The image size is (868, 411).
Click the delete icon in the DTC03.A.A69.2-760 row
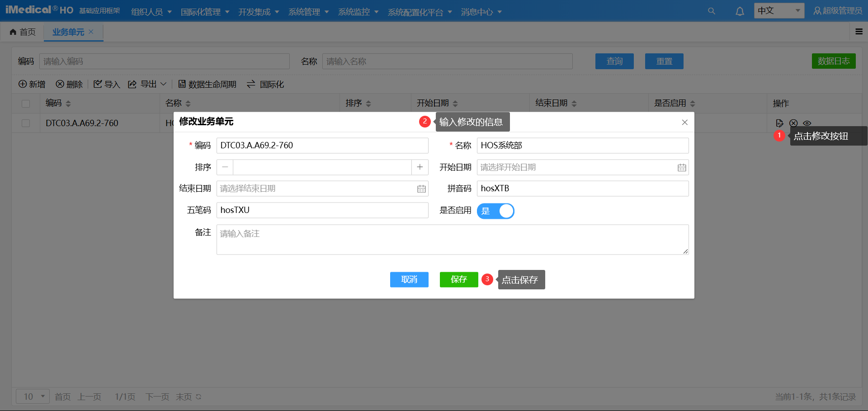[x=793, y=123]
